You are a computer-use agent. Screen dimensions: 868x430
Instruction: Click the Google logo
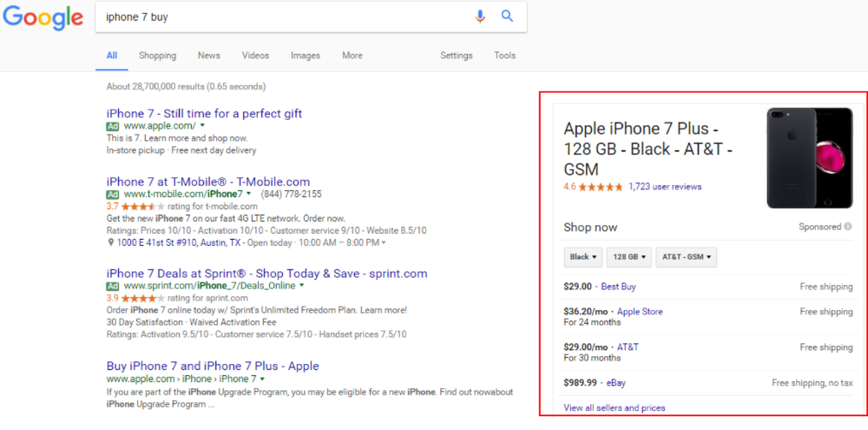click(x=43, y=17)
